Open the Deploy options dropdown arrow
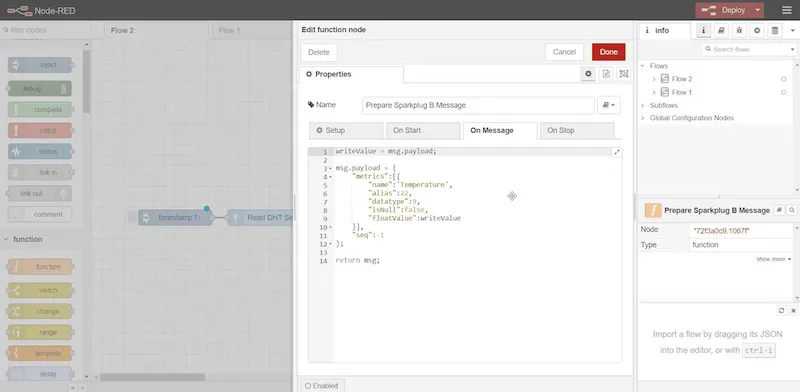800x392 pixels. [x=758, y=10]
